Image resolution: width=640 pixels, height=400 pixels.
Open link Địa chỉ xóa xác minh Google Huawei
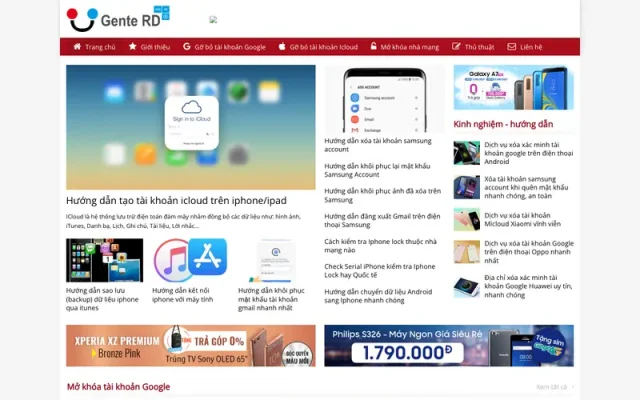(x=529, y=286)
